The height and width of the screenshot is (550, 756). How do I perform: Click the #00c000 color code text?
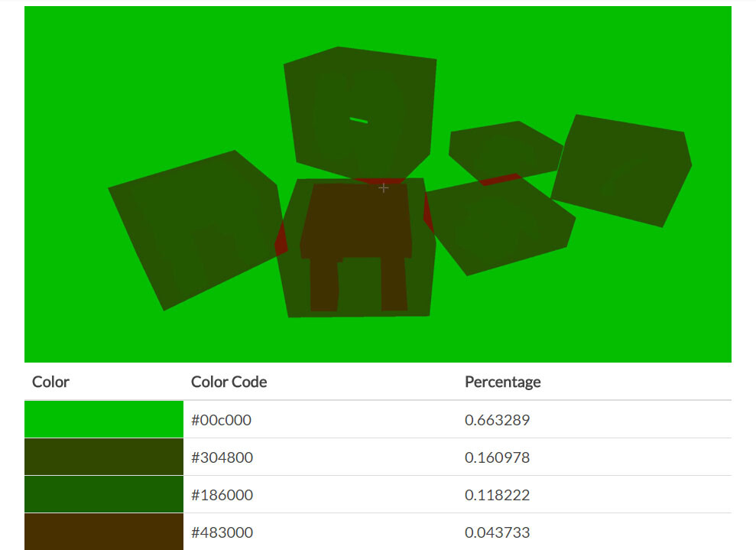click(x=221, y=420)
